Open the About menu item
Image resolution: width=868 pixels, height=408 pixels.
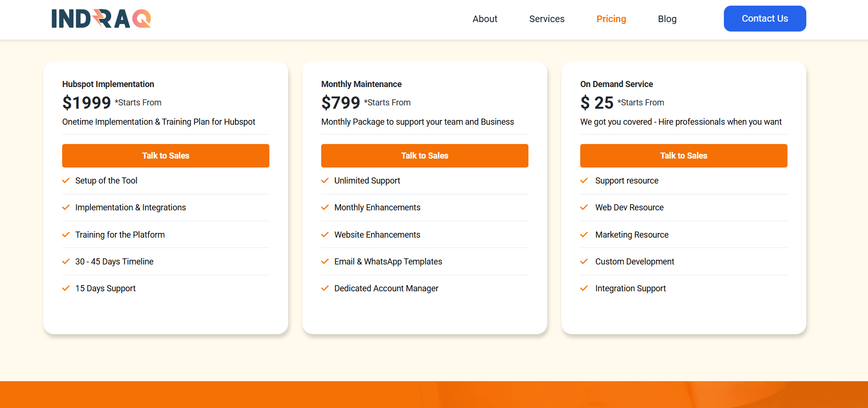pos(485,19)
